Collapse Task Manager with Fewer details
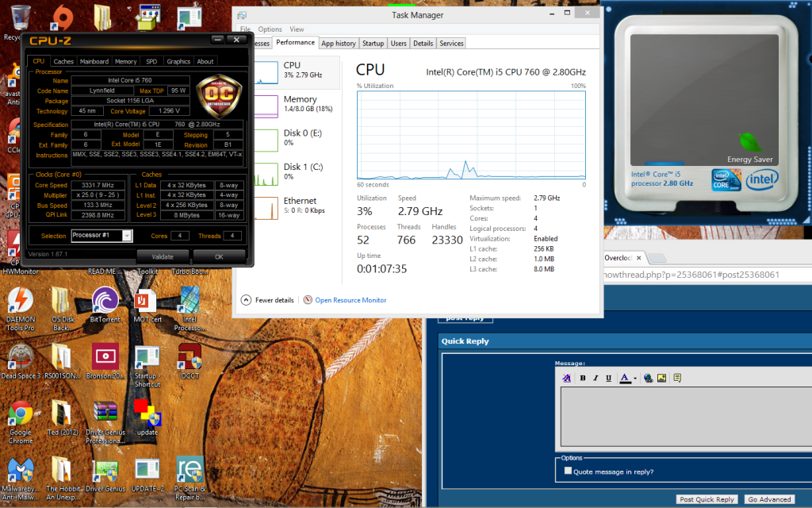Viewport: 812px width, 508px height. pos(268,300)
